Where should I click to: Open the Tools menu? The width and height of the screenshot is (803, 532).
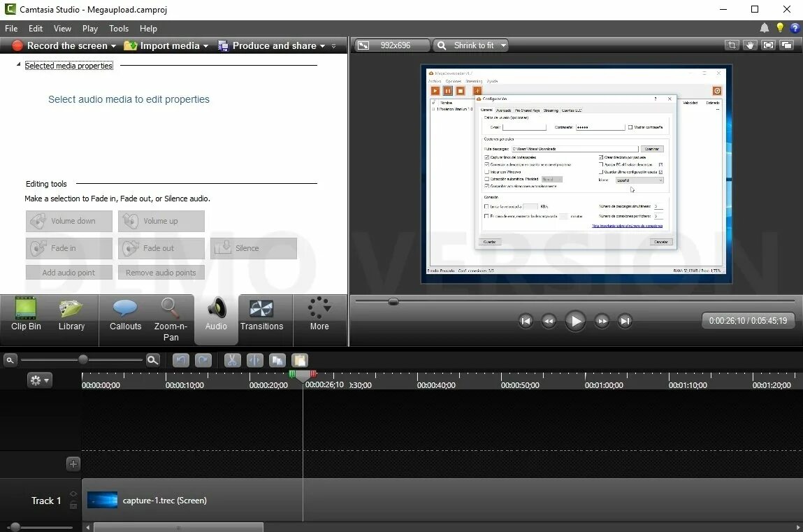click(x=118, y=29)
